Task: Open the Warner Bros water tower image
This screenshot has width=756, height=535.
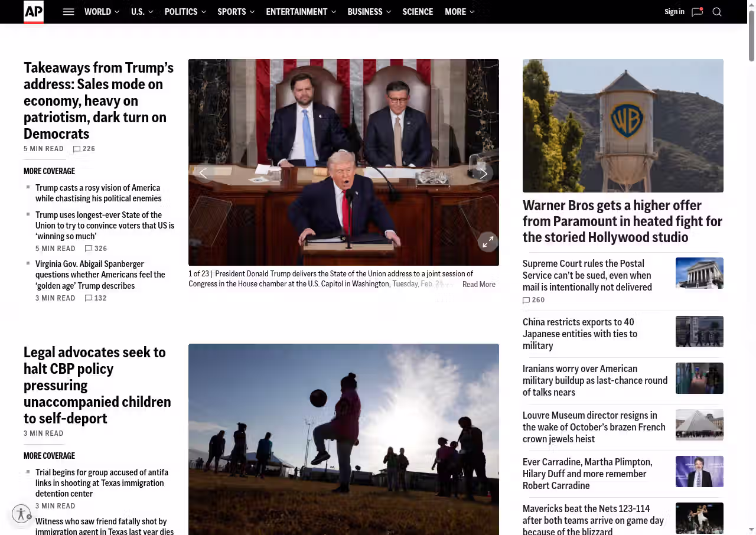Action: coord(623,126)
